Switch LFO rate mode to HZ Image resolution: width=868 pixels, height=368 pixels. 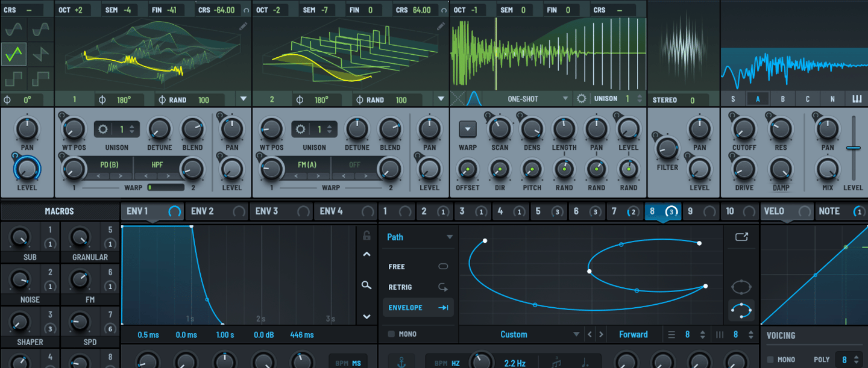pyautogui.click(x=456, y=363)
